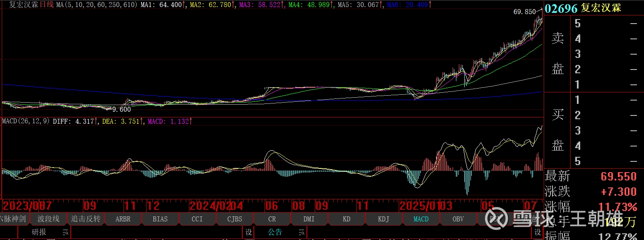Click the 涨跌 value +7.300
This screenshot has width=644, height=240.
(x=619, y=192)
